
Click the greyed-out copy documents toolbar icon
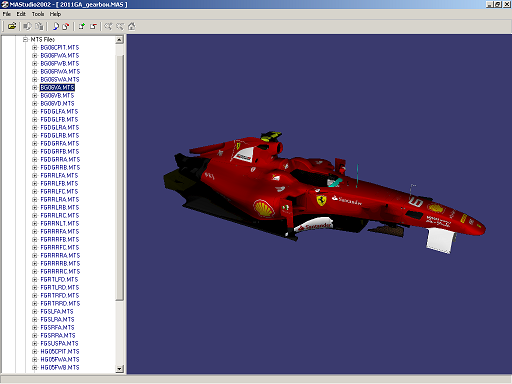click(39, 26)
